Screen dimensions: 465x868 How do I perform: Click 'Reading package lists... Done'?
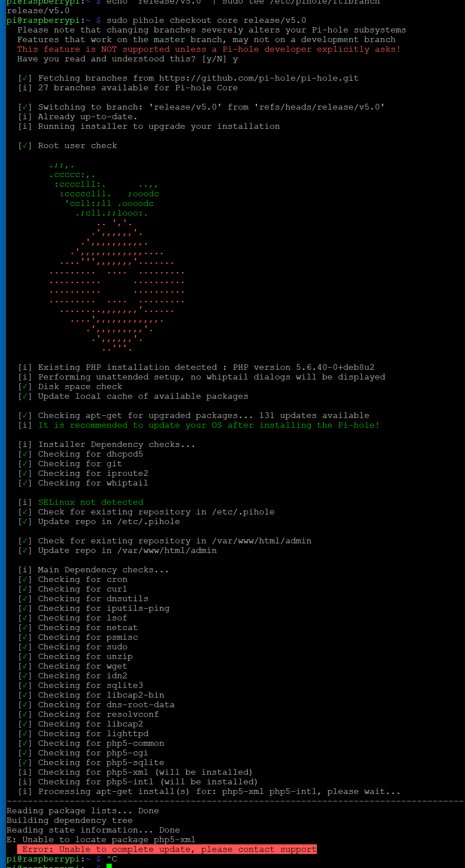(x=82, y=811)
